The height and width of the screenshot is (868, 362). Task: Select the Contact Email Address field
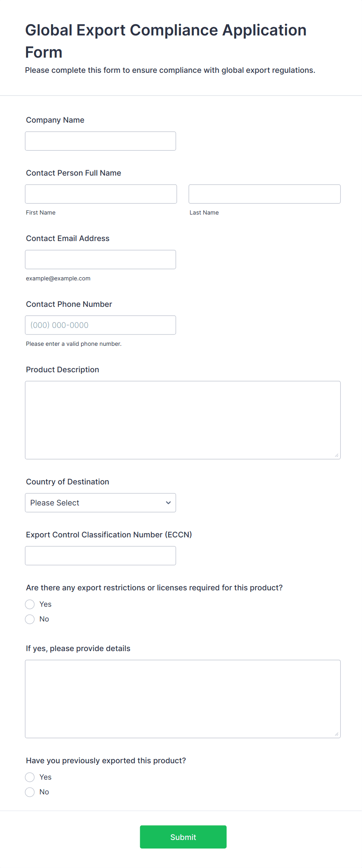(100, 259)
